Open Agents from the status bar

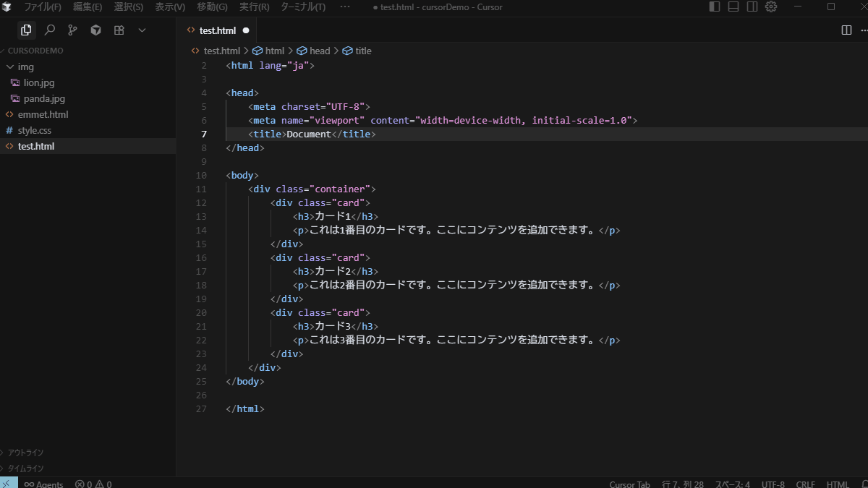pos(43,484)
